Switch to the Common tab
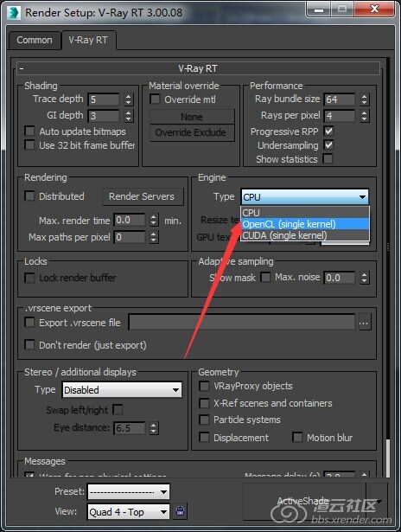401x532 pixels. click(35, 40)
